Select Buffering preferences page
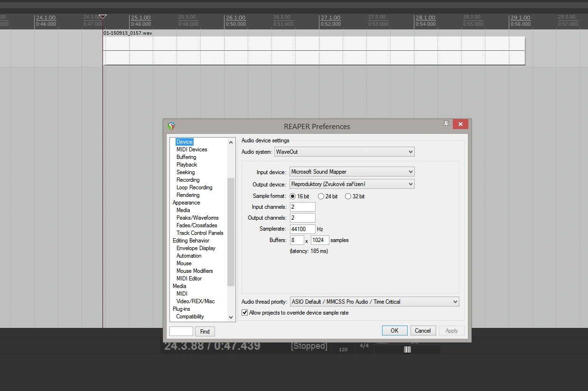Image resolution: width=588 pixels, height=391 pixels. tap(186, 157)
